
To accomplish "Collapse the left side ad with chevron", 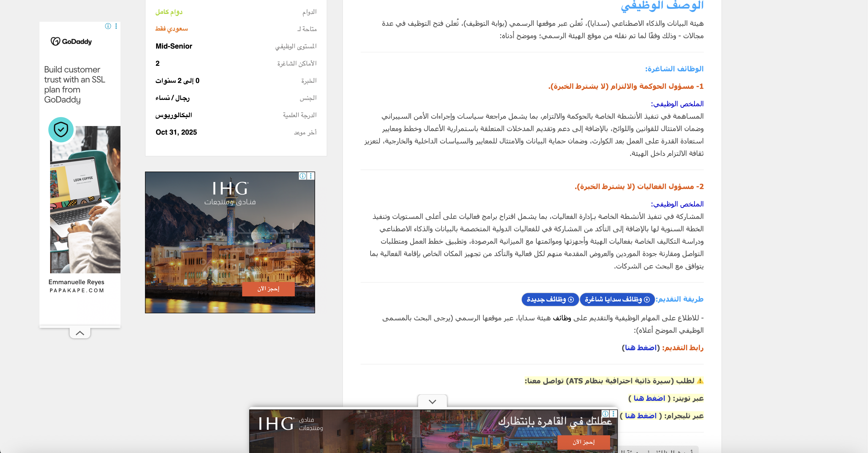I will click(80, 333).
